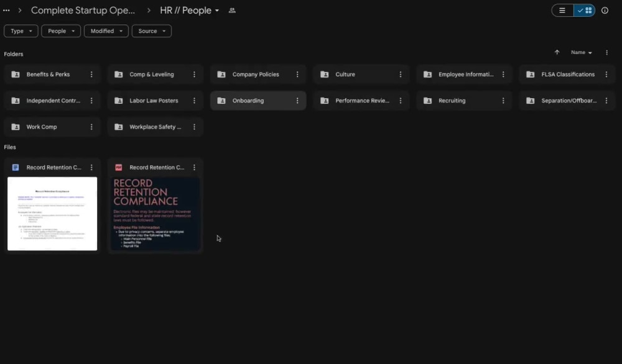622x364 pixels.
Task: Open more actions for Onboarding folder
Action: [297, 101]
